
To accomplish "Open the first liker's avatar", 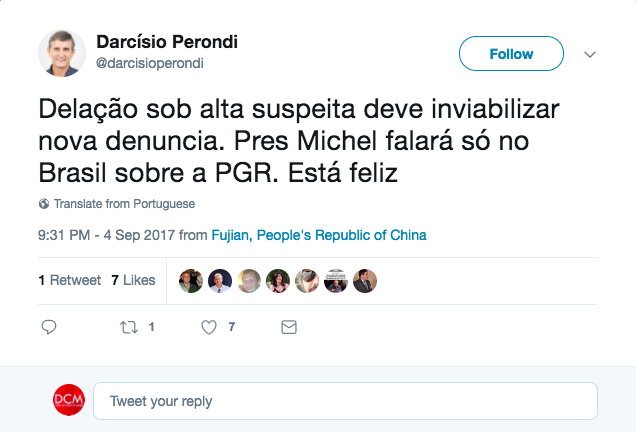I will click(191, 281).
